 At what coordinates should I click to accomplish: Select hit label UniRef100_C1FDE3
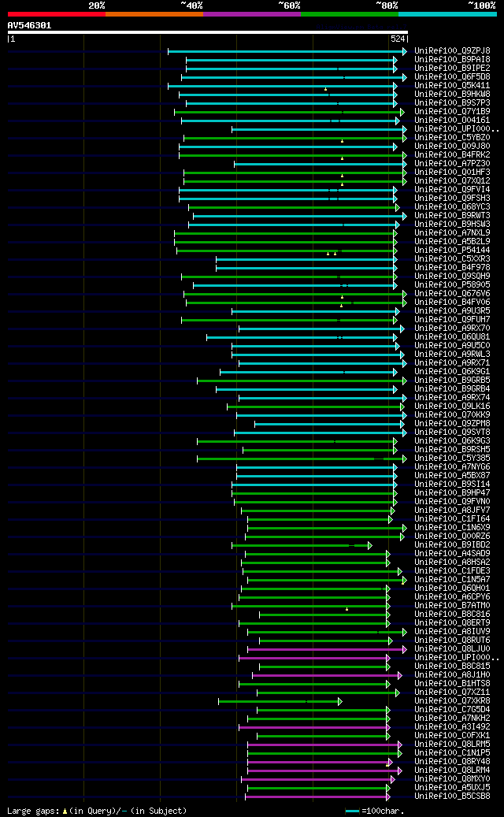[452, 570]
